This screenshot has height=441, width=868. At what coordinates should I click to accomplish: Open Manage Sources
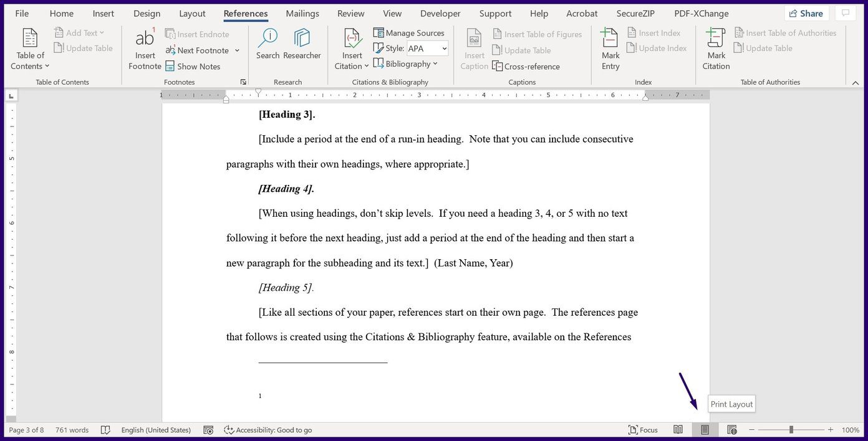[x=409, y=33]
